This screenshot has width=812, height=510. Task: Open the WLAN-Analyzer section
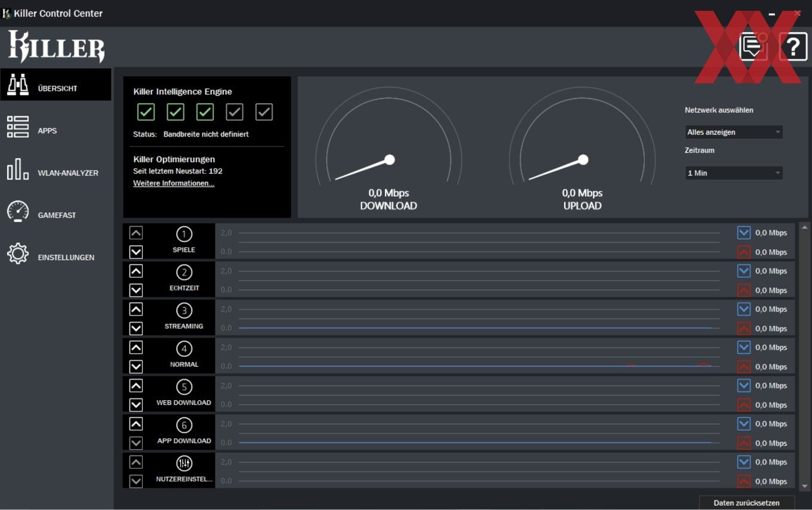click(56, 169)
